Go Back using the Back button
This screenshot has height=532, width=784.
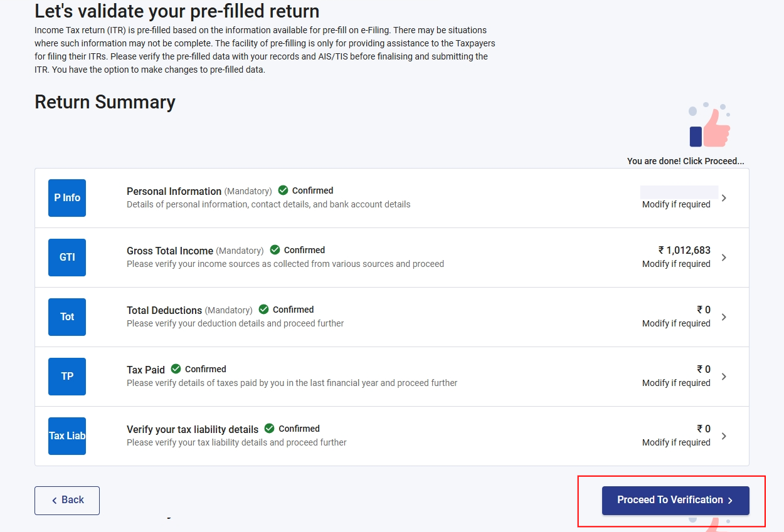click(x=67, y=501)
